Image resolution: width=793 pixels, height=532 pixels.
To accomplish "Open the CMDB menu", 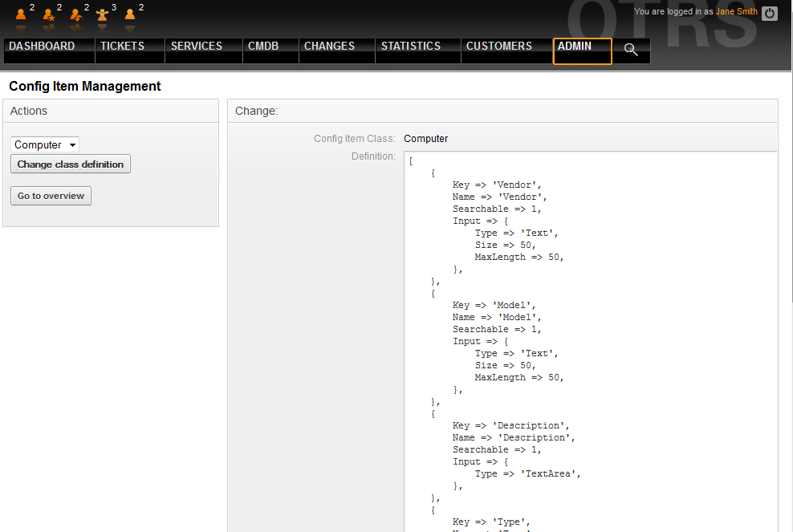I will tap(263, 47).
